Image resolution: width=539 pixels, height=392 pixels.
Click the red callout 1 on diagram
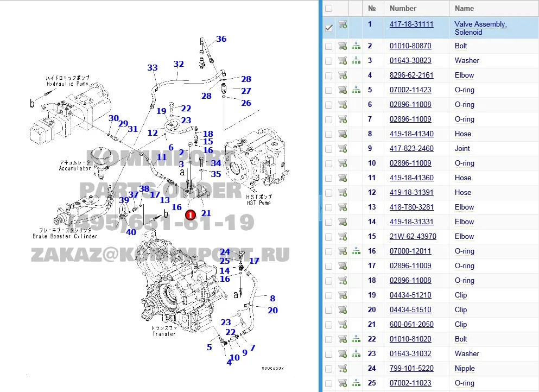pyautogui.click(x=189, y=215)
